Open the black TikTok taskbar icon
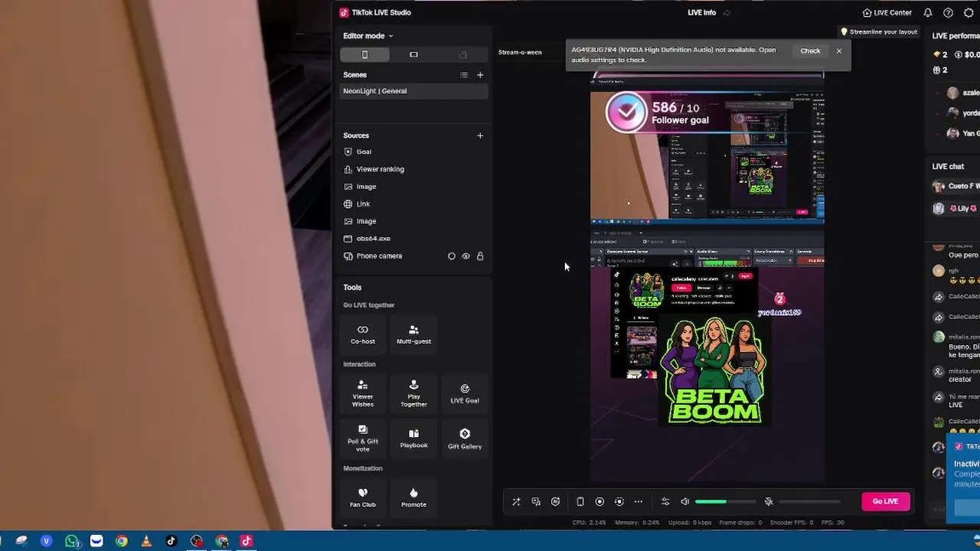Screen dimensions: 980x551 tap(171, 541)
